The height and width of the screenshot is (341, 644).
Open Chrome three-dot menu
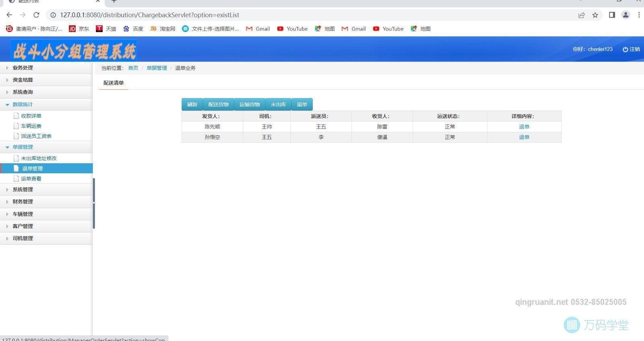coord(639,15)
